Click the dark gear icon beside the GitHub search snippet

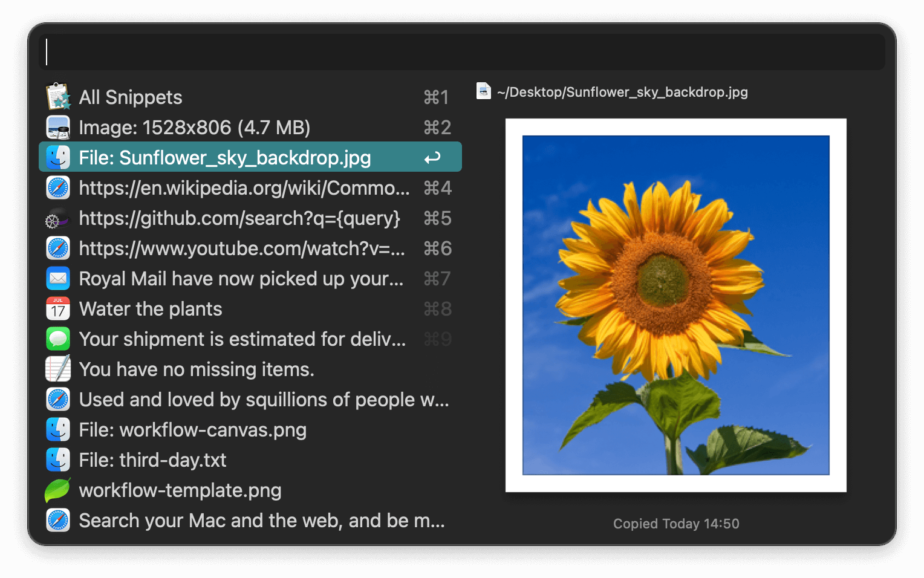tap(57, 218)
